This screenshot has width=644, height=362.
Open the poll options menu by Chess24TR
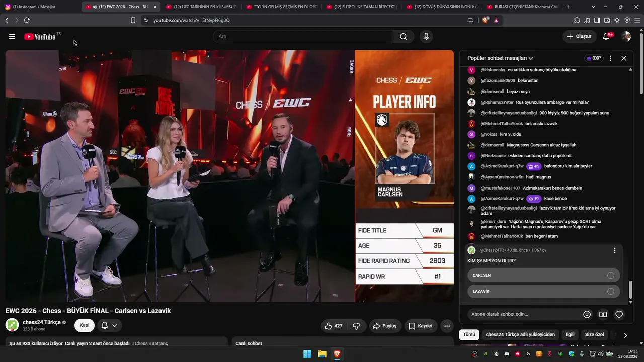tap(614, 250)
